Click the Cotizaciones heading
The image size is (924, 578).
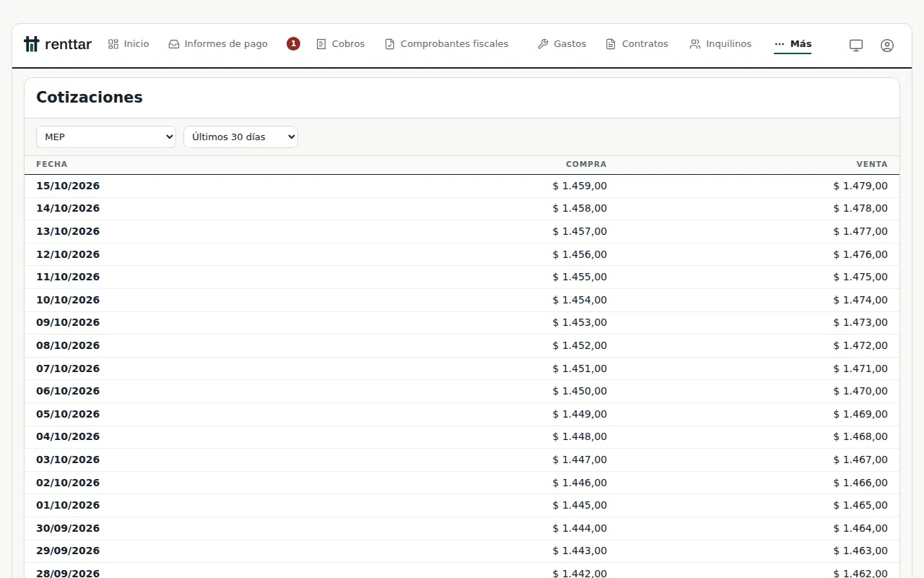[x=90, y=98]
